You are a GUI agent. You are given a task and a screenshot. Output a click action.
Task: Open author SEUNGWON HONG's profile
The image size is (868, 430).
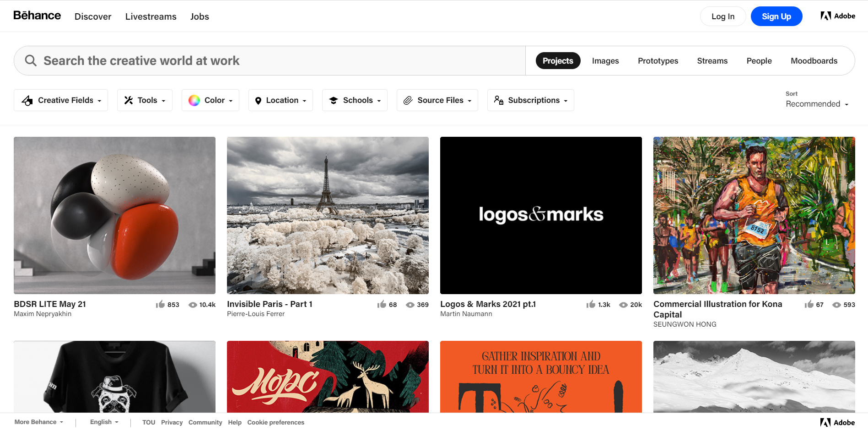(685, 324)
